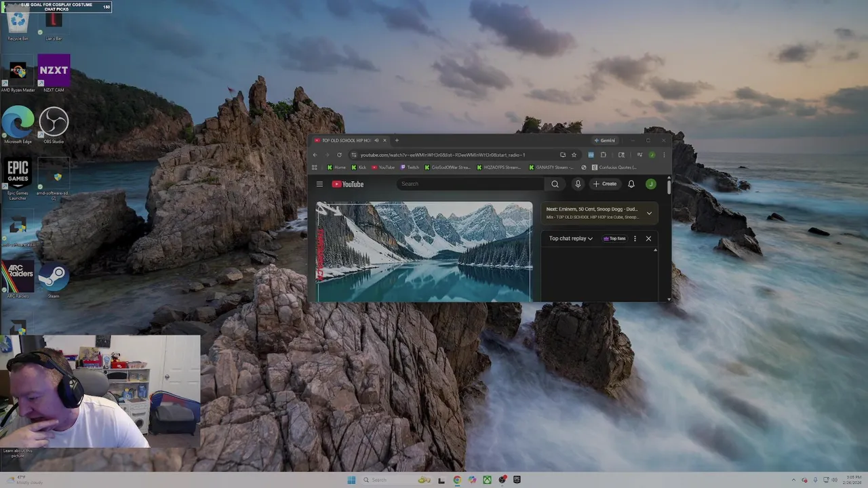Open the HOZAOFPS Stream bookmark

click(499, 167)
